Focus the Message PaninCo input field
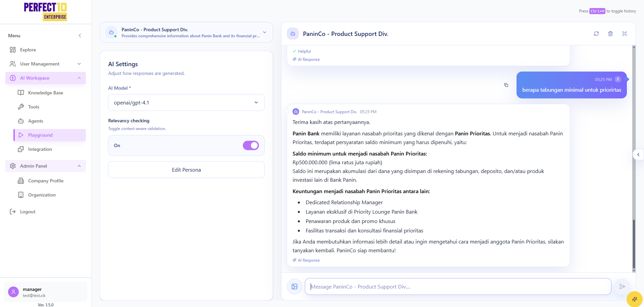Image resolution: width=644 pixels, height=307 pixels. [458, 287]
